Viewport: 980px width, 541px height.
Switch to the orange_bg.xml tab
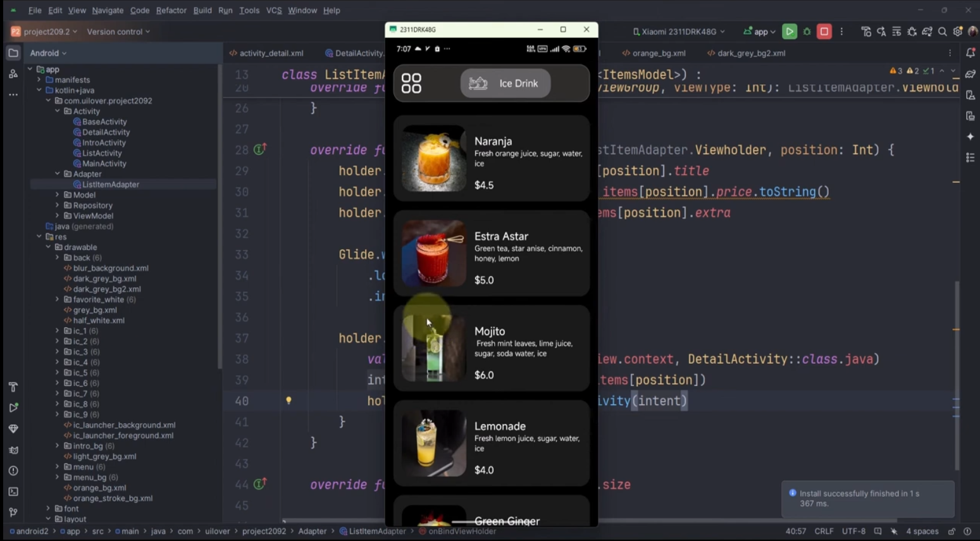(654, 53)
